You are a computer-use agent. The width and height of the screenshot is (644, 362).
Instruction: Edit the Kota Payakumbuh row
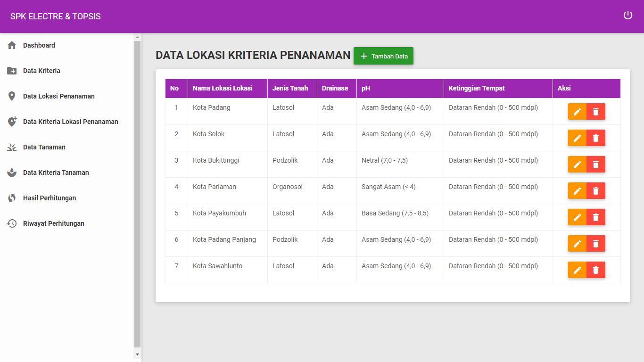coord(577,217)
